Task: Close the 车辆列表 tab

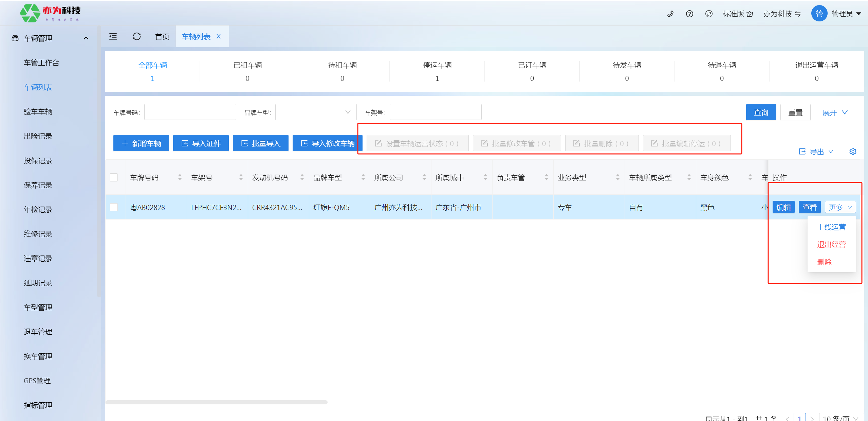Action: [219, 36]
